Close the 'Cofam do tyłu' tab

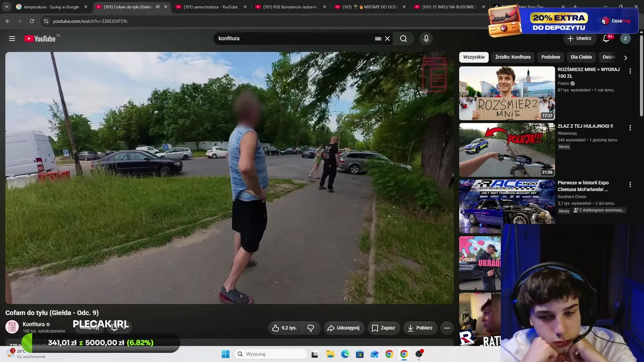click(x=166, y=7)
